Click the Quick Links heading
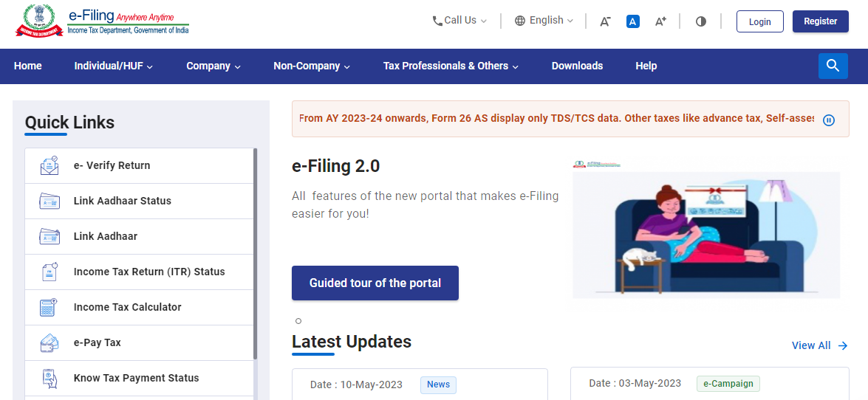This screenshot has width=868, height=400. click(x=69, y=123)
